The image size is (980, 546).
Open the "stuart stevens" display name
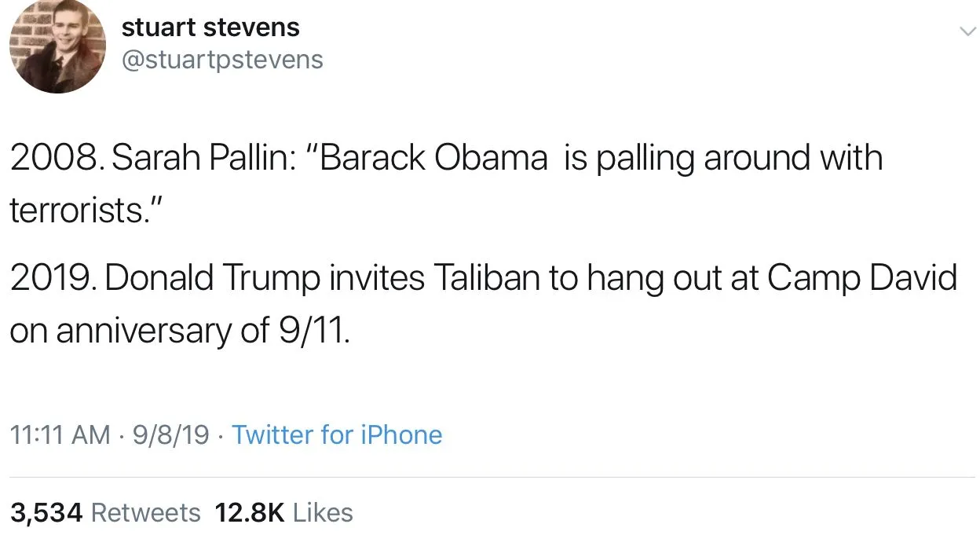pos(210,27)
